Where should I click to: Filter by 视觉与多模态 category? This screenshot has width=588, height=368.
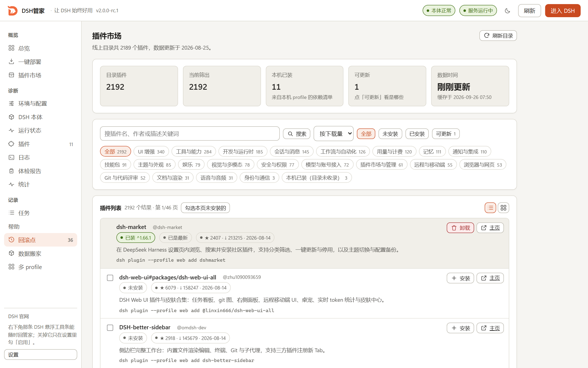[231, 165]
